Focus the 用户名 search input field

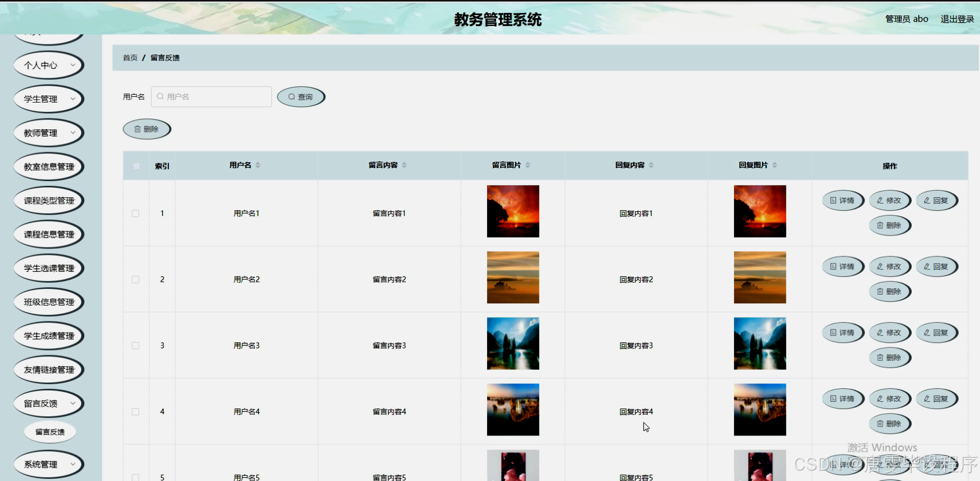coord(211,97)
